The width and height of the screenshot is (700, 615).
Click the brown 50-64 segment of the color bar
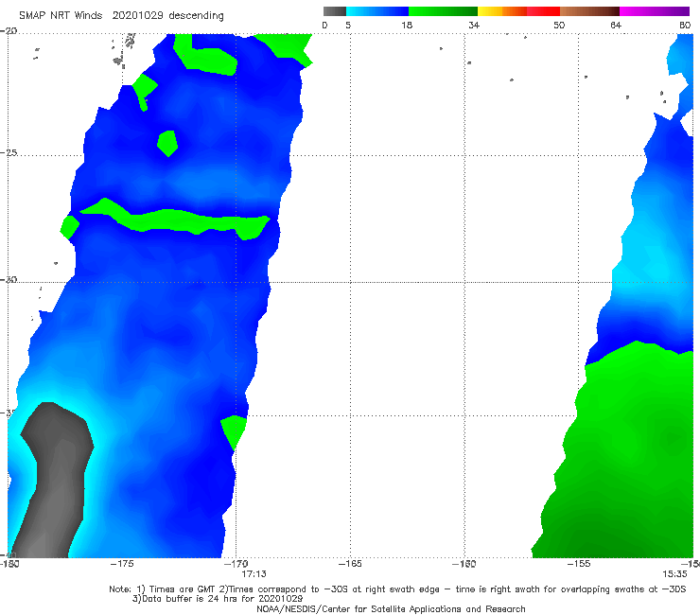(x=589, y=11)
